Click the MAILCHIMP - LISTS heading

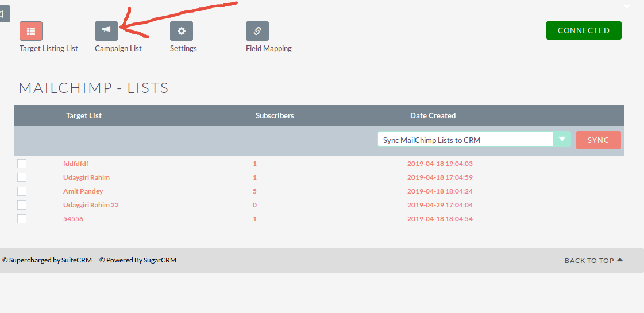94,88
